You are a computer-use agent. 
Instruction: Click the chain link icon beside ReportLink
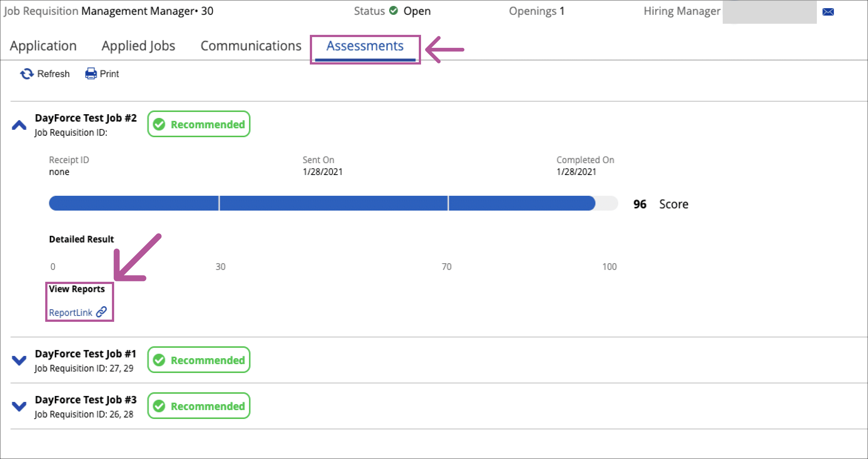tap(102, 312)
